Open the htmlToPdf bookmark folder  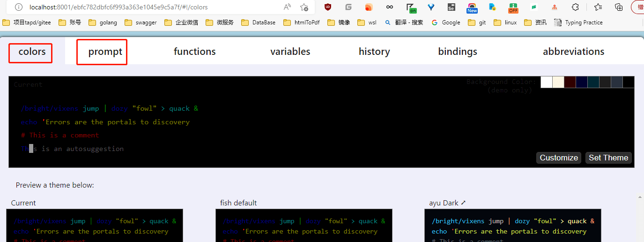(301, 23)
